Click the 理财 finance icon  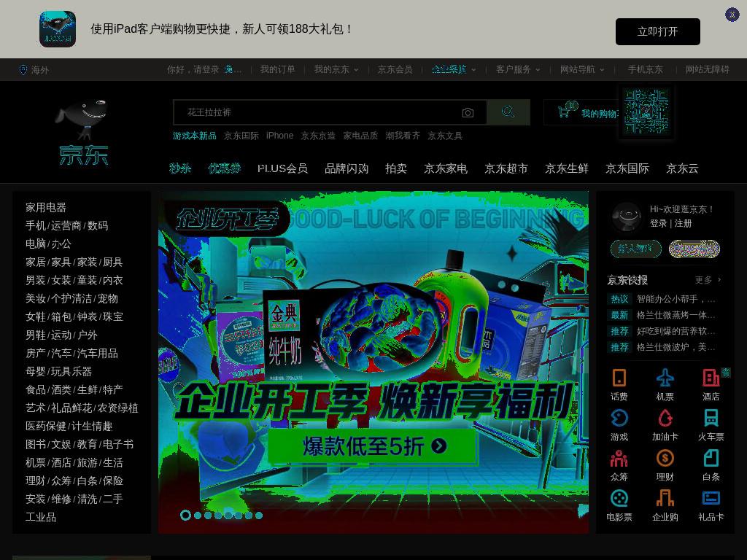pyautogui.click(x=665, y=459)
